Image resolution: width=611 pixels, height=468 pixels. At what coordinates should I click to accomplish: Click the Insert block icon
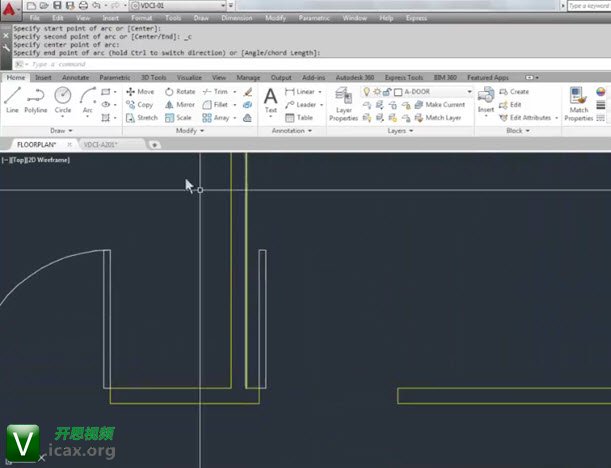pos(486,99)
